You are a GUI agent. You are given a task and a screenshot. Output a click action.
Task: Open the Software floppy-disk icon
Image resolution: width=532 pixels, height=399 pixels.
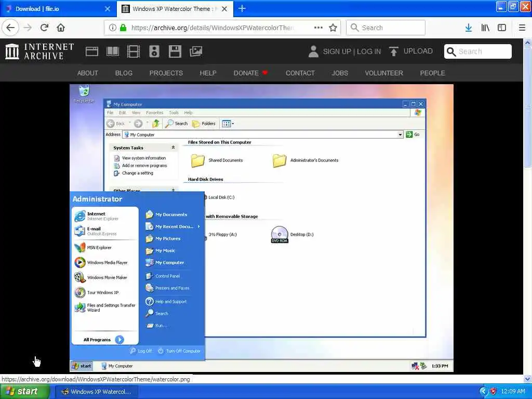point(175,51)
